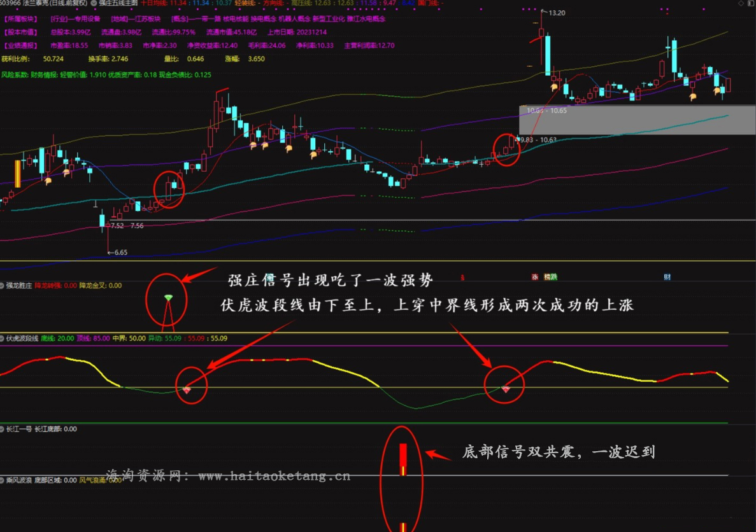Click the 财 marker icon
Screen dimensions: 756x532
pyautogui.click(x=667, y=277)
